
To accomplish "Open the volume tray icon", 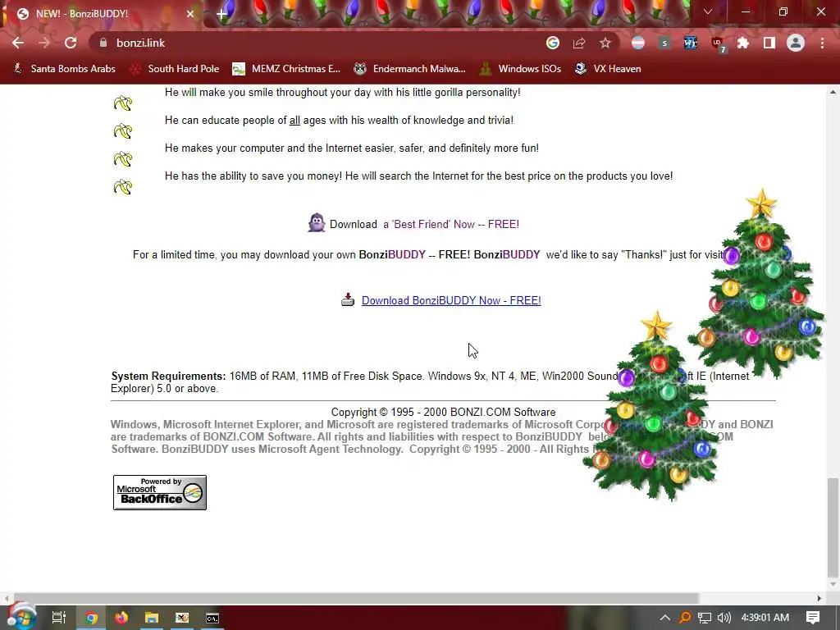I will click(724, 618).
